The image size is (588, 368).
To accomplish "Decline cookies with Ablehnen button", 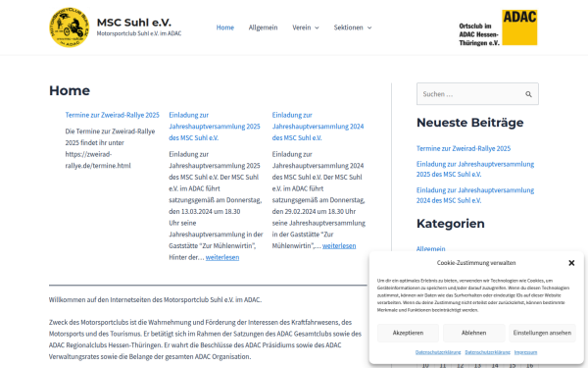I will point(473,333).
